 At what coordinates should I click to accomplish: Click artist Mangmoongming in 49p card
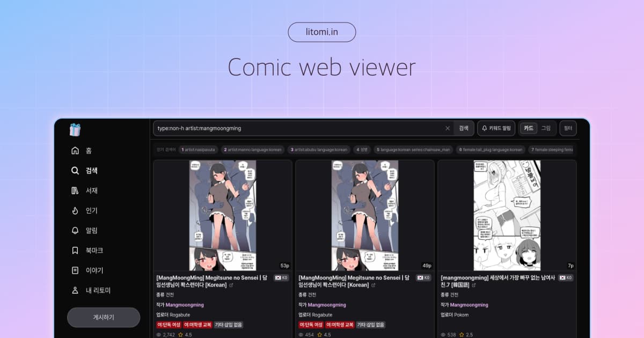point(327,305)
